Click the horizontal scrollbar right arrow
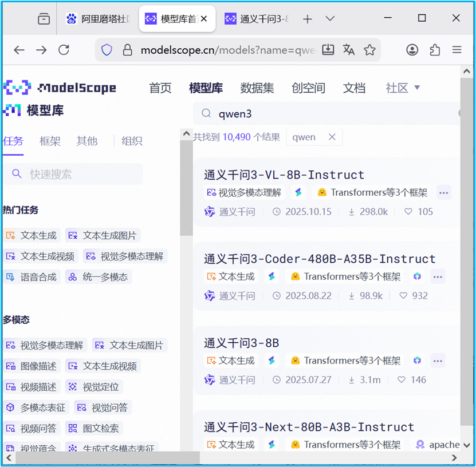 (454, 457)
